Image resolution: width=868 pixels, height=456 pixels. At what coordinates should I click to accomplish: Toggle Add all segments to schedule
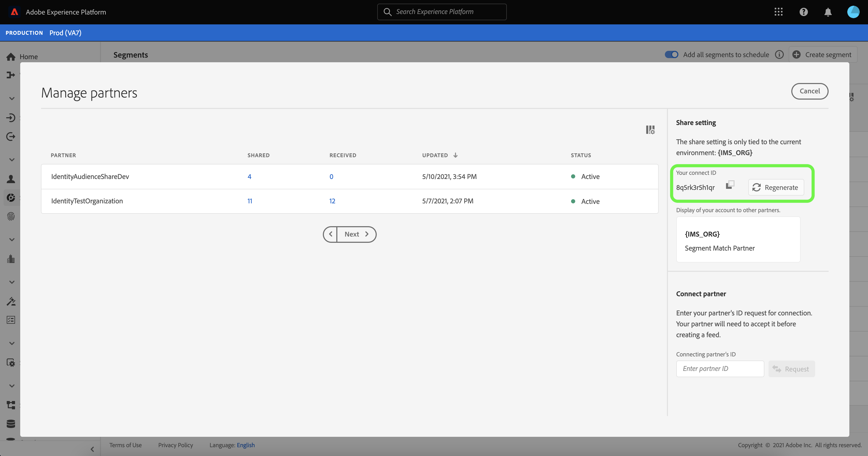(x=671, y=55)
